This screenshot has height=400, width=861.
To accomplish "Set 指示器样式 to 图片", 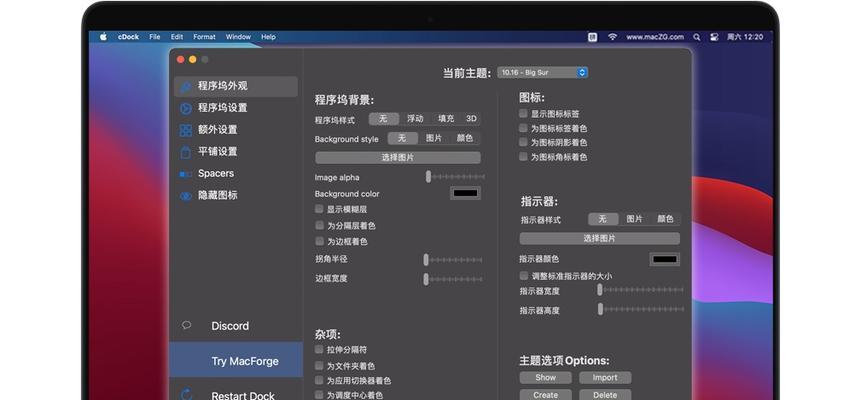I will tap(634, 219).
